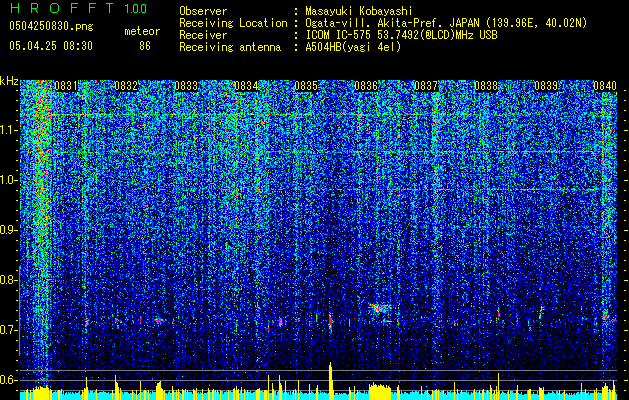Click the 0833 time marker
This screenshot has width=629, height=400.
[x=186, y=86]
